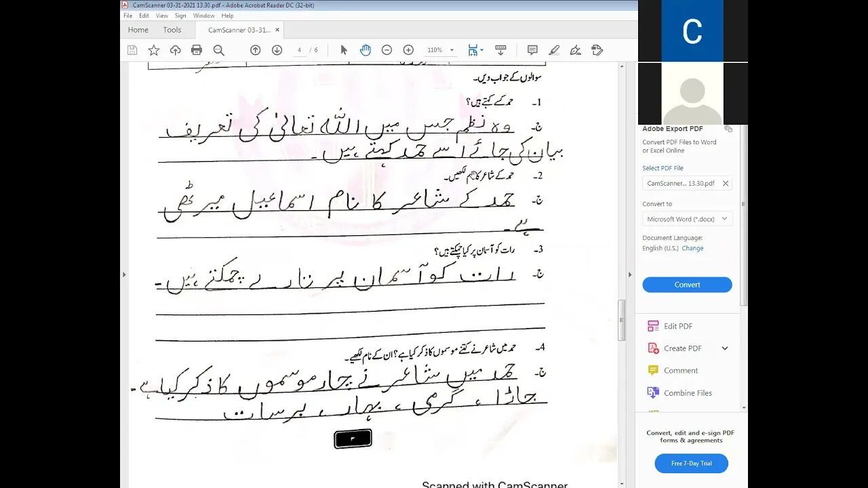The width and height of the screenshot is (868, 488).
Task: Switch to the Tools tab
Action: coord(172,30)
